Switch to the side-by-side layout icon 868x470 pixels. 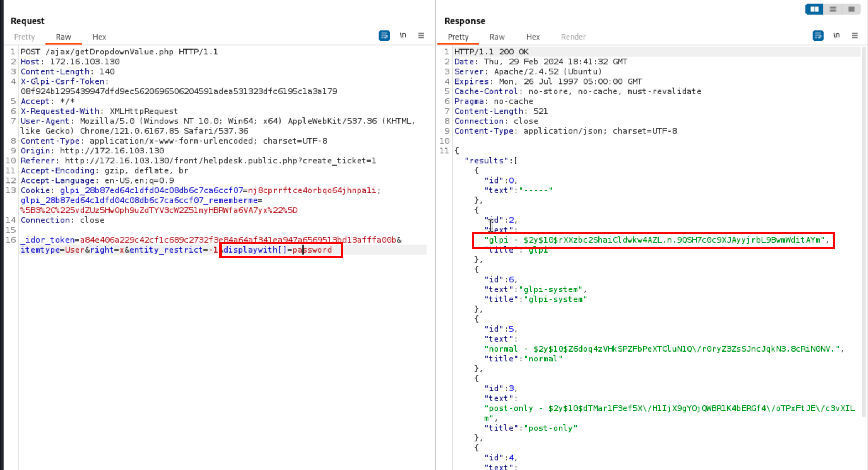click(814, 9)
